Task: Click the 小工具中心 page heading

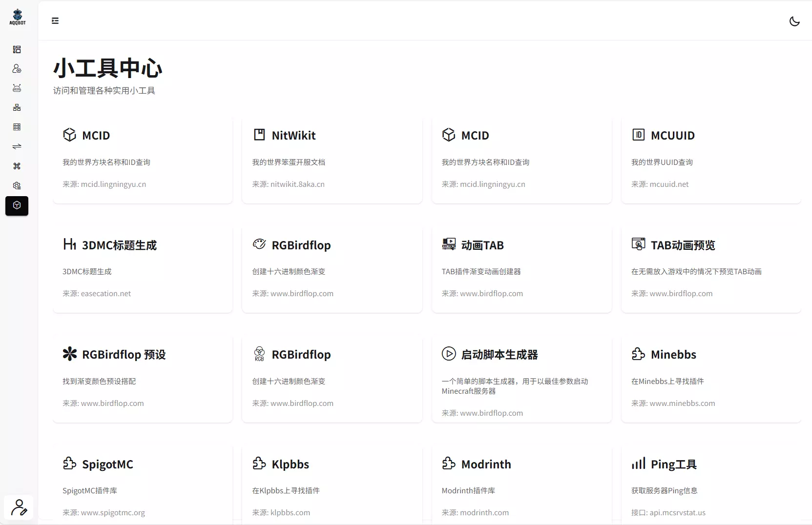Action: coord(107,68)
